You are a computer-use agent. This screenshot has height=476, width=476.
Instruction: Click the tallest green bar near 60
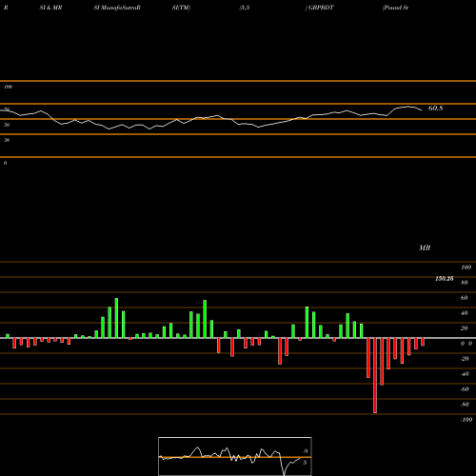(x=116, y=318)
